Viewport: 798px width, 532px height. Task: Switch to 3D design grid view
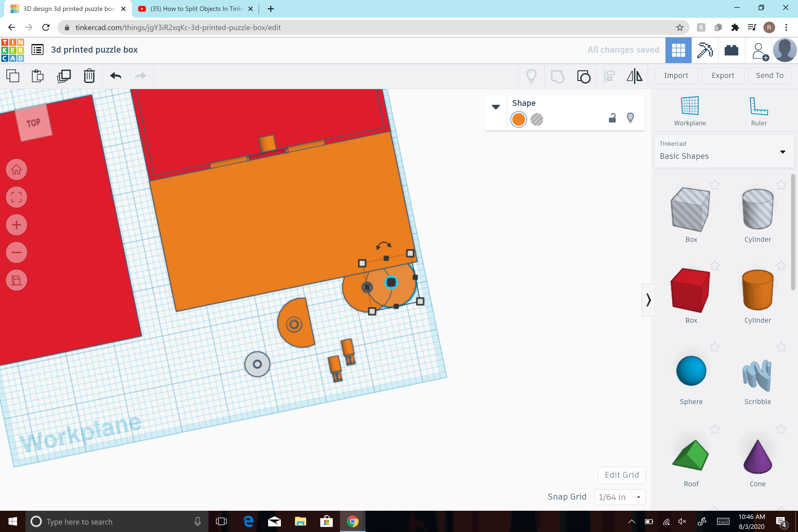pos(678,50)
